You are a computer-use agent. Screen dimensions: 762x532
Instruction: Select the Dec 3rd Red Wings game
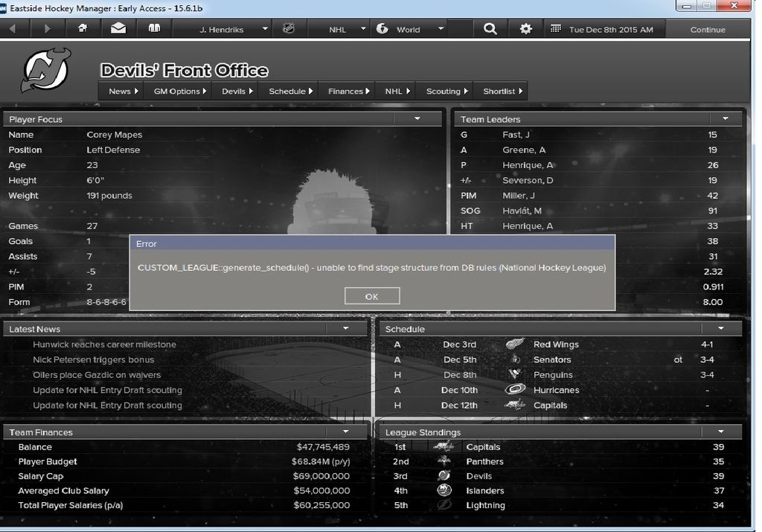pos(560,344)
